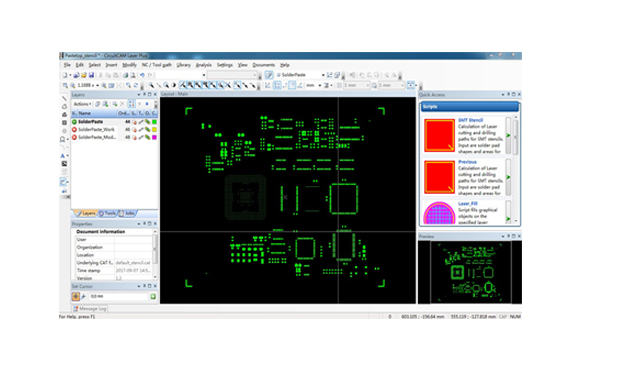Open the second 1 mm grid dropdown

[402, 85]
